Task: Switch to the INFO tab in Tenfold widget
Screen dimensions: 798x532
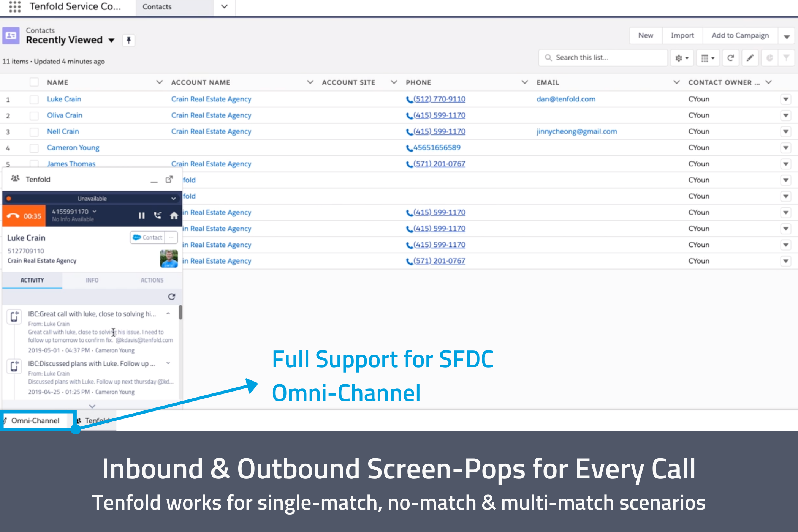Action: (92, 280)
